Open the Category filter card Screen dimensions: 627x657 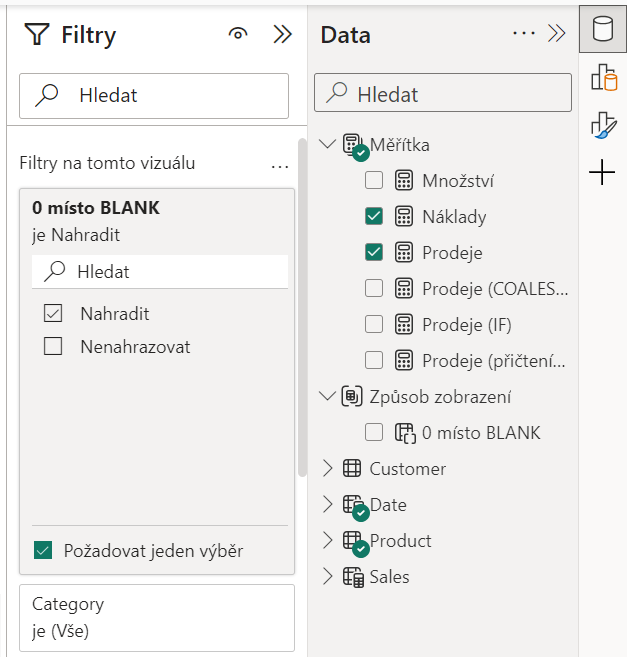click(157, 618)
